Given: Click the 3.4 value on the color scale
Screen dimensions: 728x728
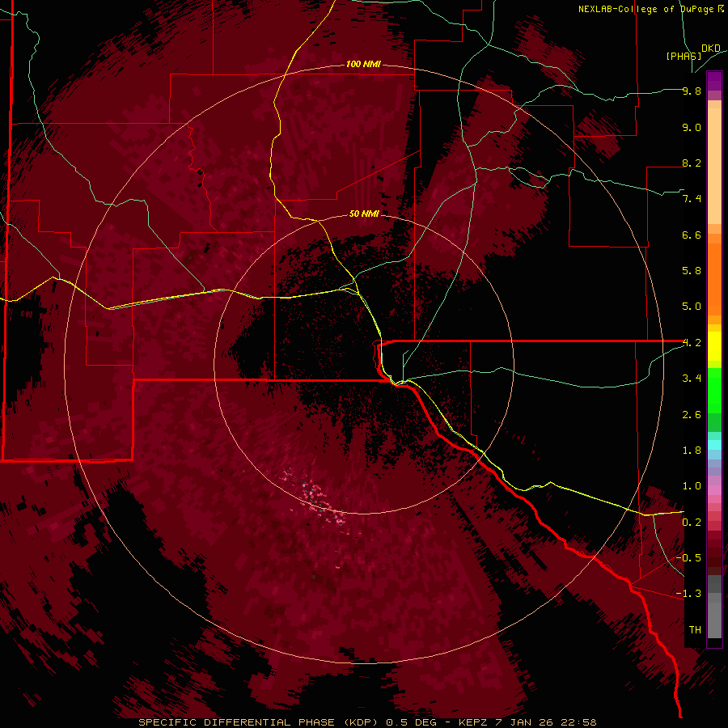Looking at the screenshot, I should click(x=692, y=379).
